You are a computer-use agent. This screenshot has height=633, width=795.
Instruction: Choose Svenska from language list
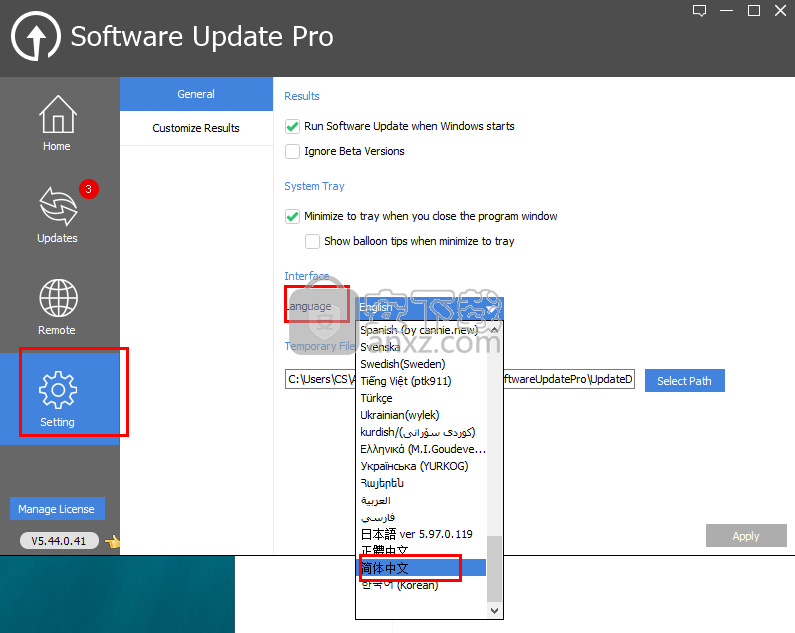coord(421,347)
